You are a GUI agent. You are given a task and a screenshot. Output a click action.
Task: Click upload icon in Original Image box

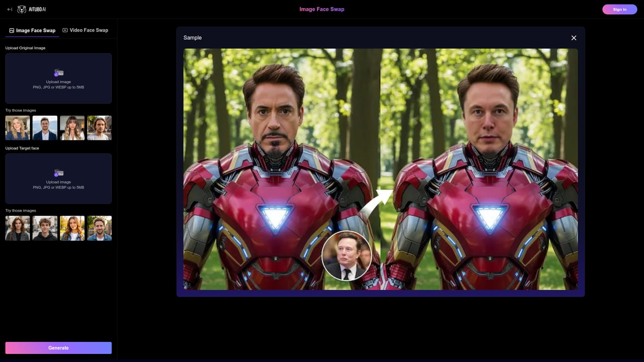click(58, 73)
